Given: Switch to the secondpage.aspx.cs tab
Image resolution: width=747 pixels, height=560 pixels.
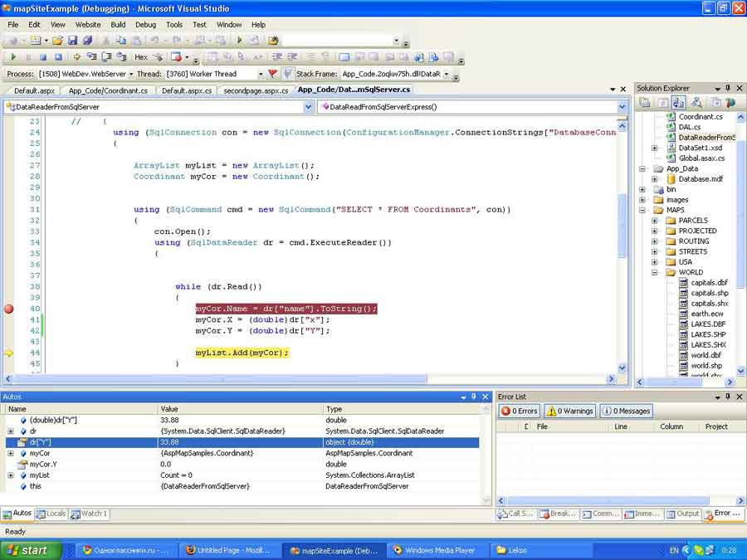Looking at the screenshot, I should 256,90.
